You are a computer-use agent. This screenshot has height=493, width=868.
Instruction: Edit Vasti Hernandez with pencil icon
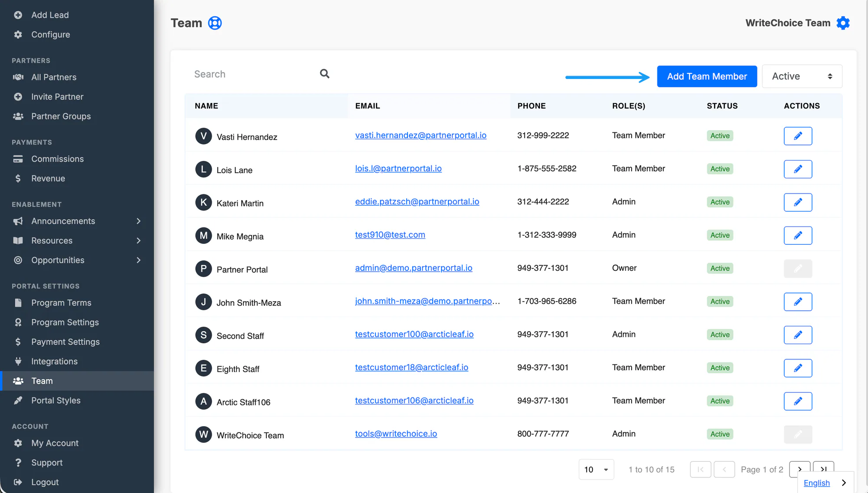click(x=798, y=136)
